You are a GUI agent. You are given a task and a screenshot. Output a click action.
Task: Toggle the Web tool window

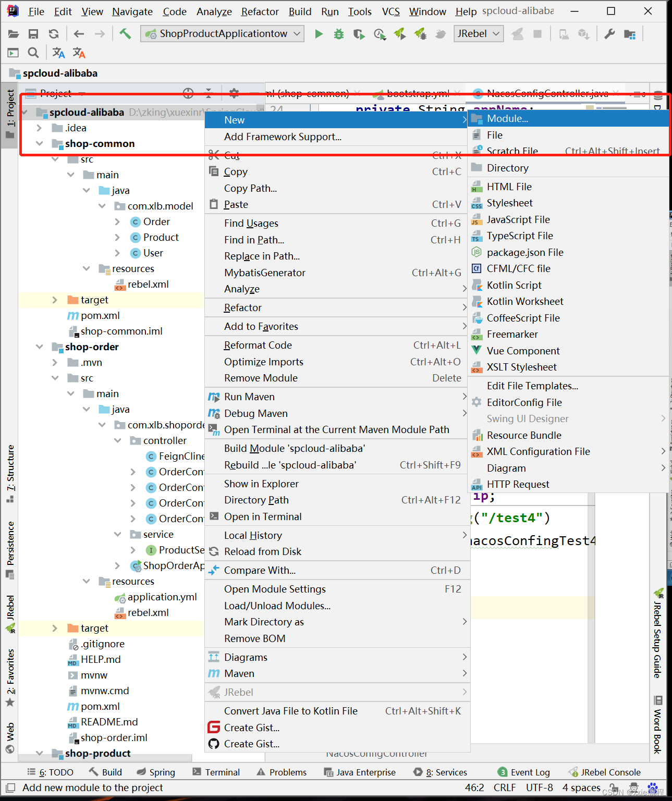pos(10,737)
